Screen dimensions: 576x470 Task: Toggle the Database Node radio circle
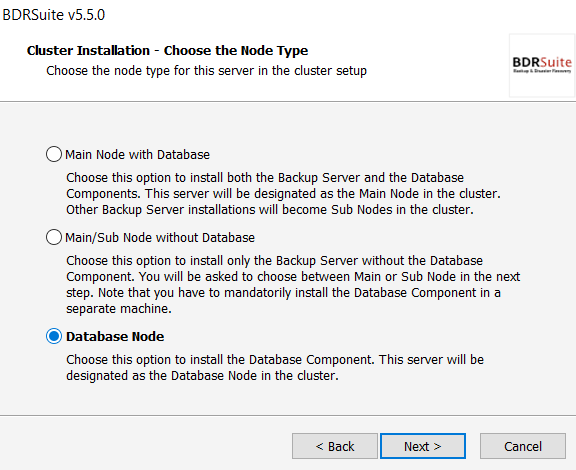(54, 336)
